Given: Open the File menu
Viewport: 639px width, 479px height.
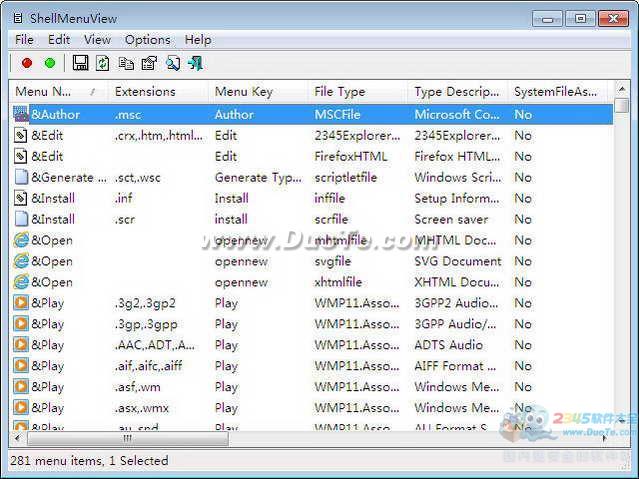Looking at the screenshot, I should click(24, 39).
